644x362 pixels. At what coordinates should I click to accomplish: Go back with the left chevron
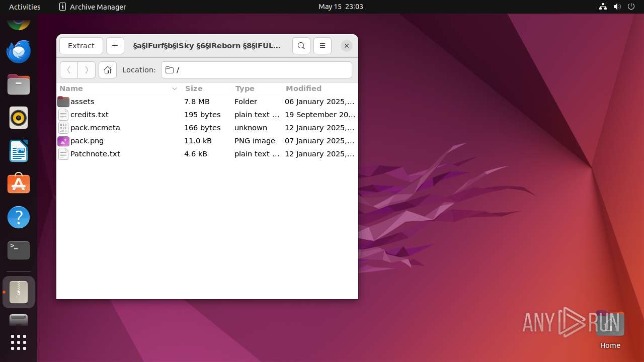(x=69, y=70)
